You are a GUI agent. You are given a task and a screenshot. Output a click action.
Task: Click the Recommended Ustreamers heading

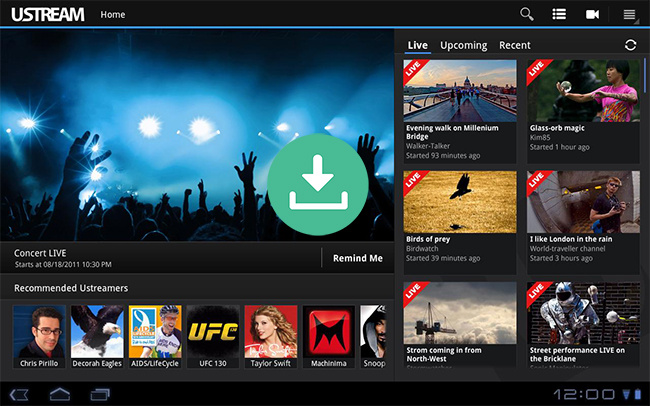(71, 288)
